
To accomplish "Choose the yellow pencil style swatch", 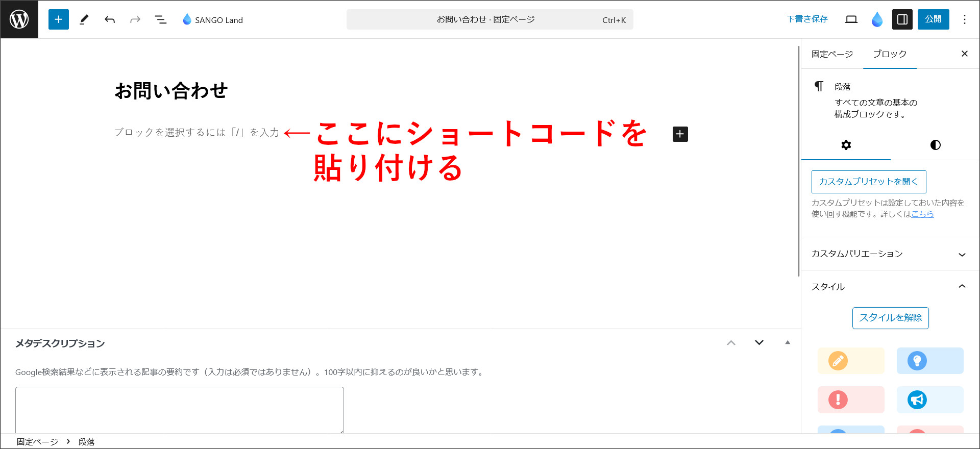I will [x=850, y=361].
